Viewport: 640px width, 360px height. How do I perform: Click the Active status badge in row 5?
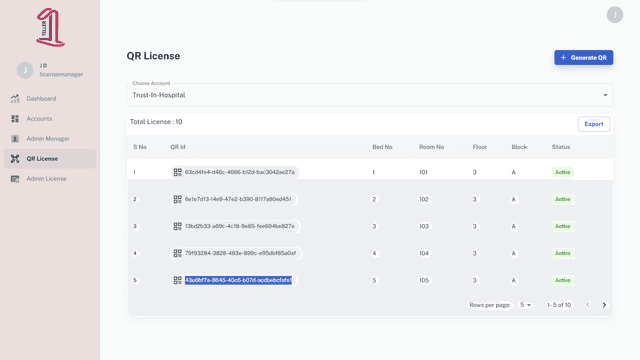pyautogui.click(x=562, y=280)
